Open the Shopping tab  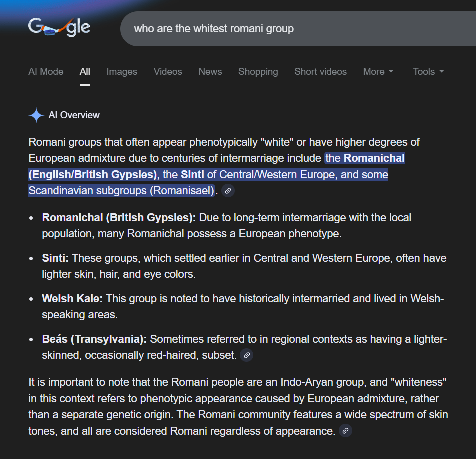(x=258, y=72)
